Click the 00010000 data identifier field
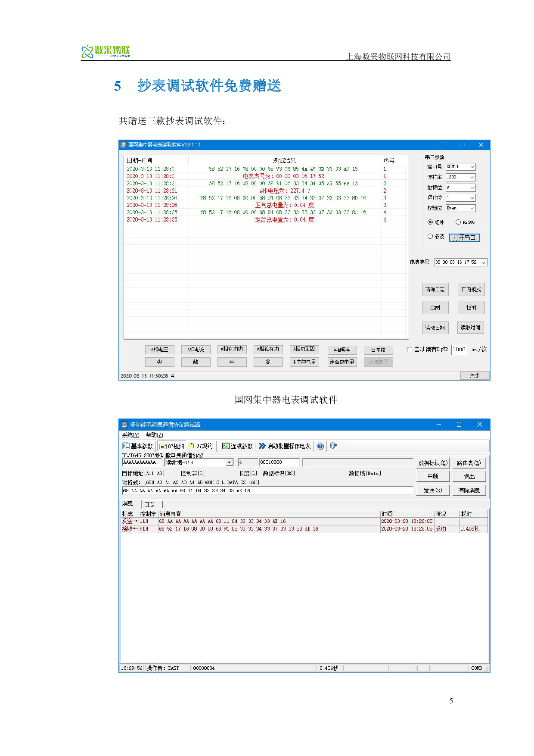The height and width of the screenshot is (756, 534). [x=279, y=462]
